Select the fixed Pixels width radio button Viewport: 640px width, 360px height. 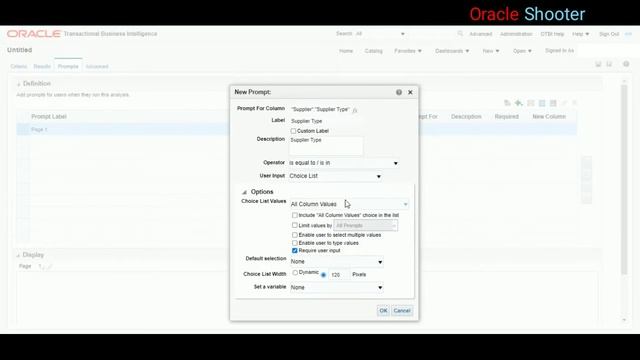click(323, 275)
